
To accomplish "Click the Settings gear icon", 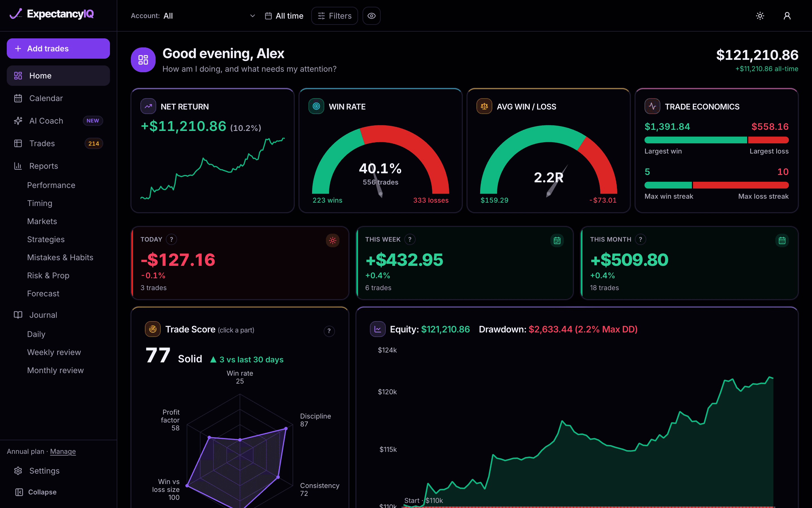I will pyautogui.click(x=18, y=471).
